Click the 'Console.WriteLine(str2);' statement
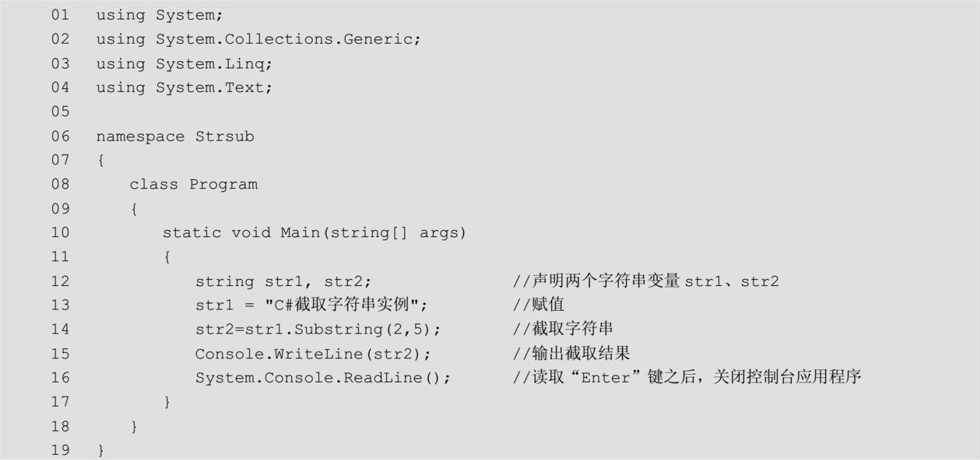This screenshot has height=460, width=980. pyautogui.click(x=312, y=354)
